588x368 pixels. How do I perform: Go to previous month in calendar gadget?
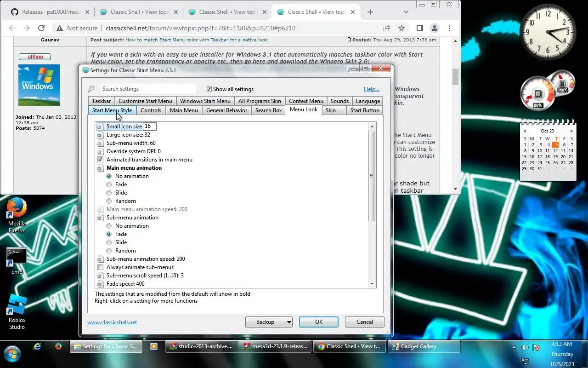tap(525, 131)
